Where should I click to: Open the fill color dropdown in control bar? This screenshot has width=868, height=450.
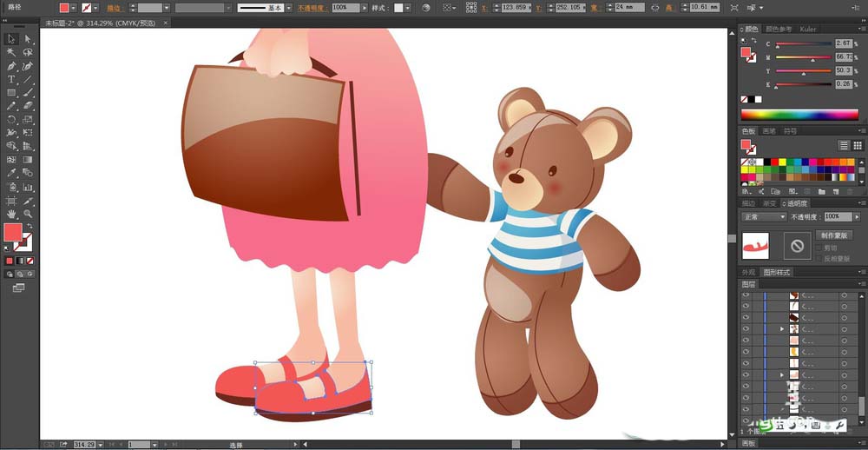(x=73, y=8)
